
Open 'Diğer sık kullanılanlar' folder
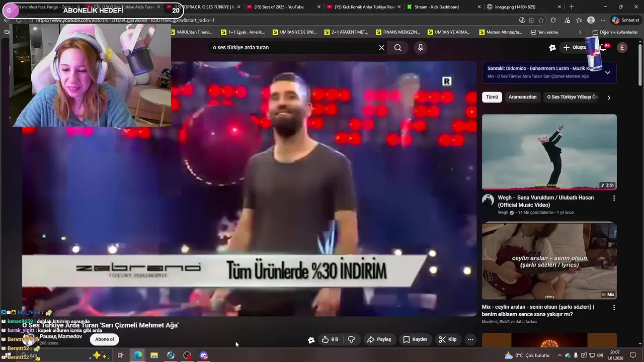(615, 32)
